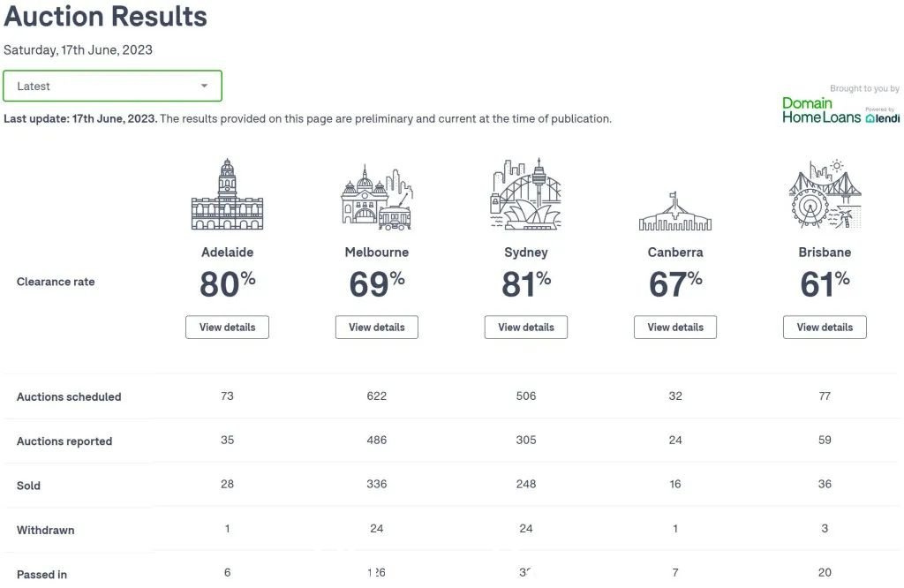The width and height of the screenshot is (904, 588).
Task: Select the Brisbane city name heading
Action: (825, 252)
